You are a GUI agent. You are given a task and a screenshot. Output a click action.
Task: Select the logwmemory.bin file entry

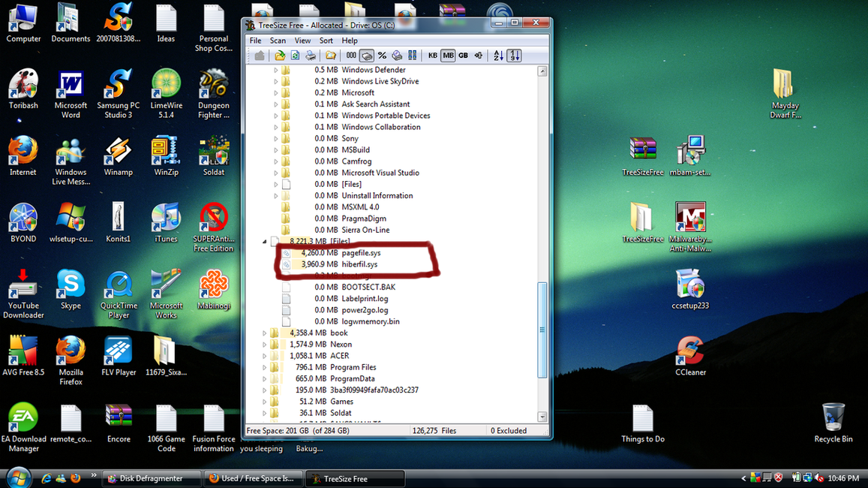371,321
